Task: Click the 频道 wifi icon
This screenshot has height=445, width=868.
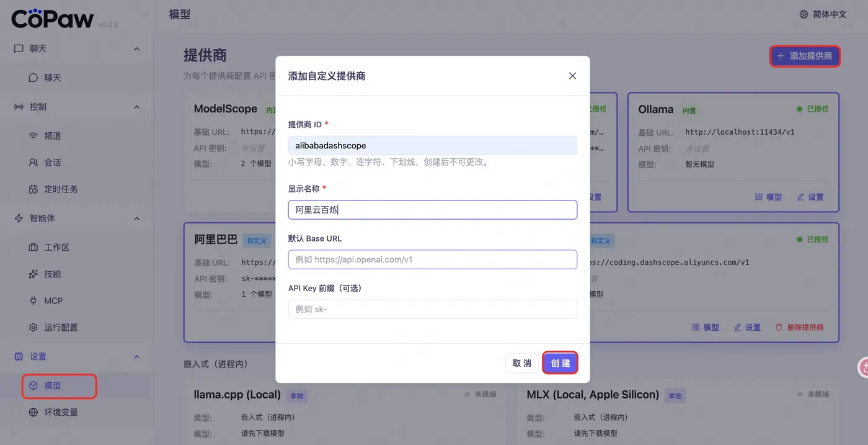Action: pos(33,136)
